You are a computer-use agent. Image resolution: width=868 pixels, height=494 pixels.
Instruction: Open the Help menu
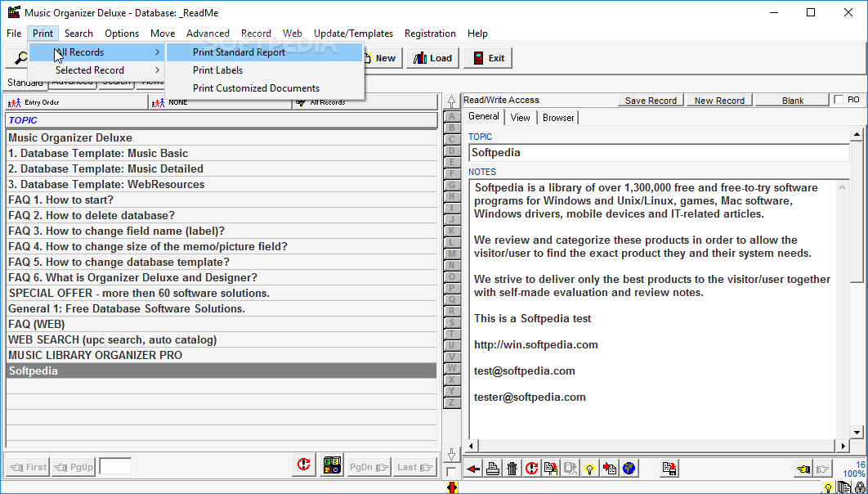pyautogui.click(x=477, y=34)
